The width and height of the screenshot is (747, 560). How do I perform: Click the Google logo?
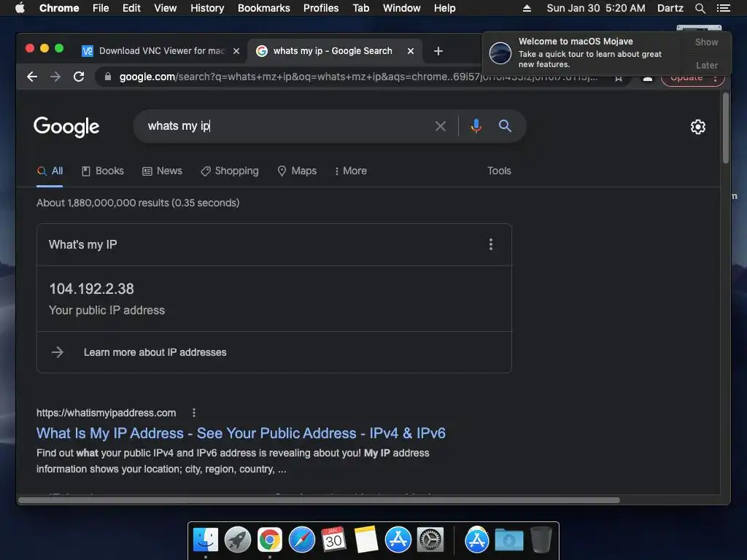pos(66,127)
